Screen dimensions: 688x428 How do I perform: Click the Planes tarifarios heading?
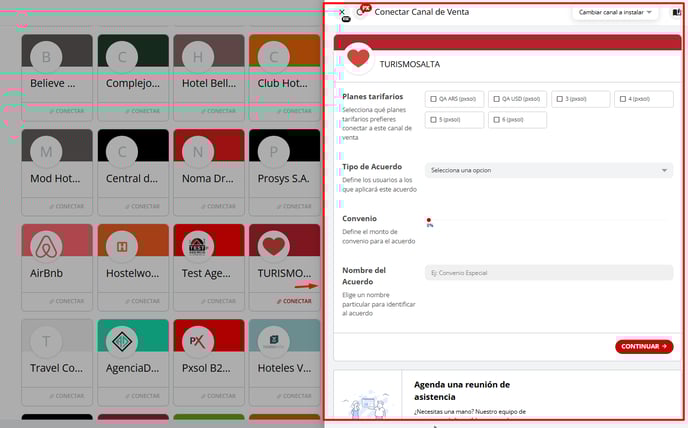click(x=373, y=97)
